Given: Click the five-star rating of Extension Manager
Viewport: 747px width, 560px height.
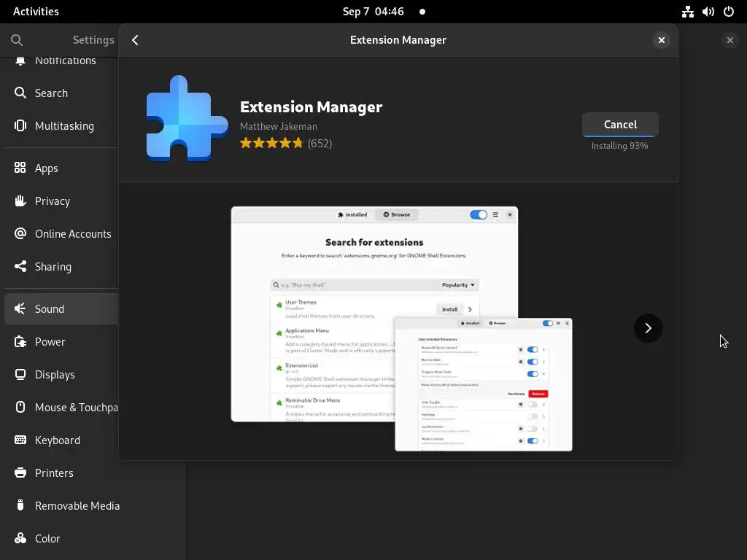Looking at the screenshot, I should click(x=271, y=143).
